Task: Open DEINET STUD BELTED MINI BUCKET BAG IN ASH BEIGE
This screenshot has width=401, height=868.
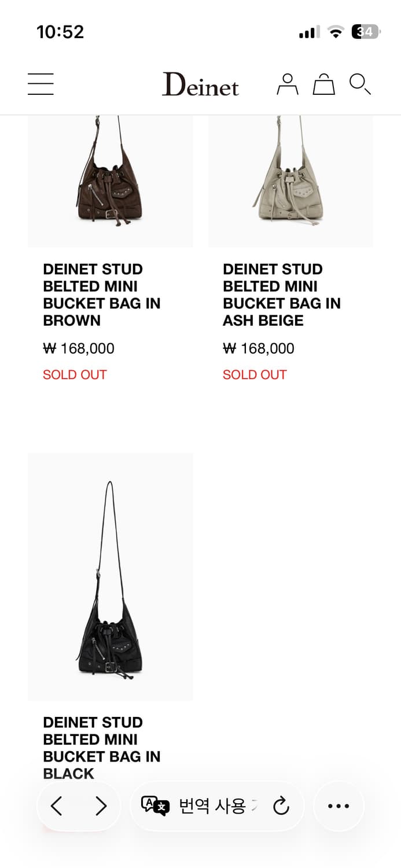Action: coord(282,295)
